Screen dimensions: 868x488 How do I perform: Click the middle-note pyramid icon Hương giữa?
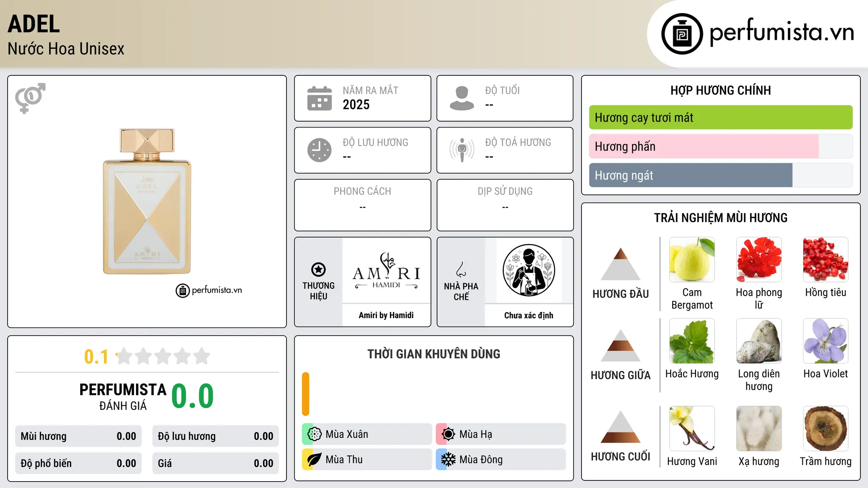[620, 345]
